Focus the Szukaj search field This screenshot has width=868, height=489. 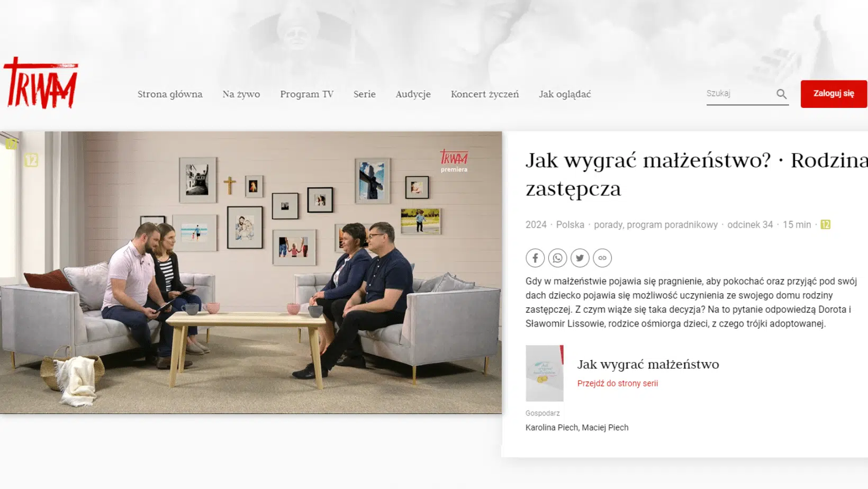point(738,94)
